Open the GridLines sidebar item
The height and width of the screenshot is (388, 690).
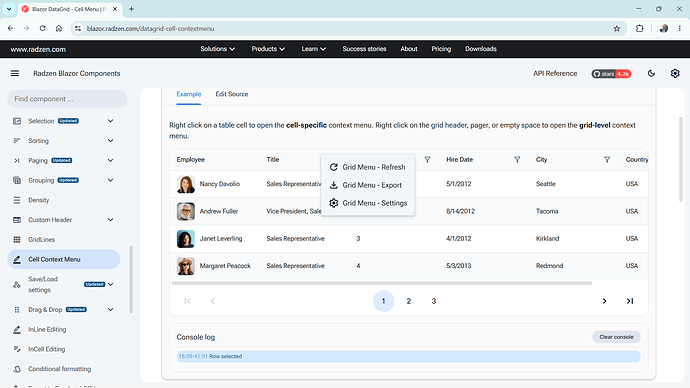(x=64, y=240)
